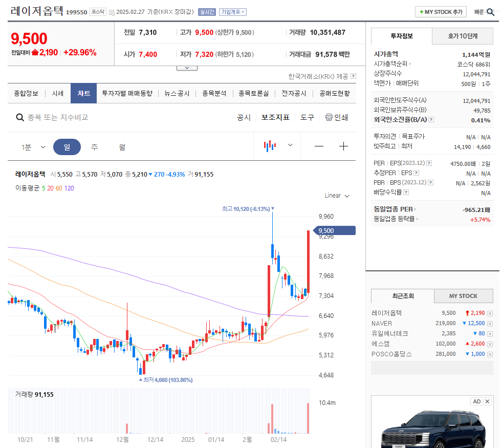Click the car advertisement image
The width and height of the screenshot is (502, 448).
coord(432,429)
